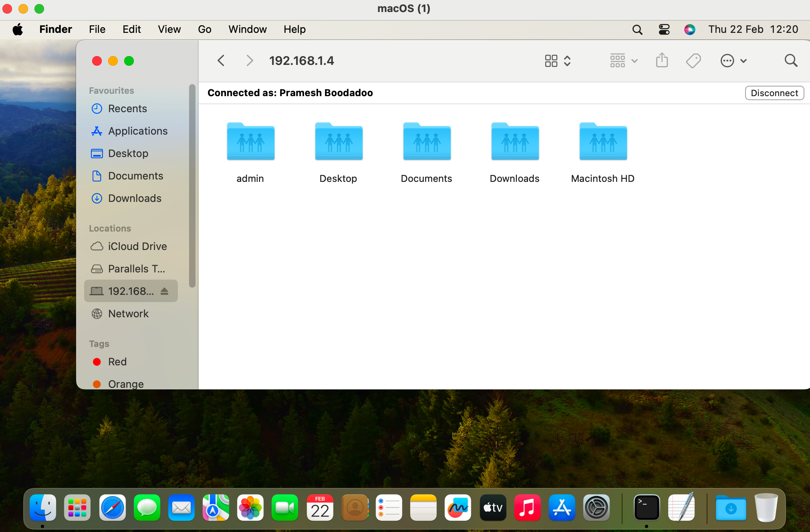This screenshot has height=532, width=810.
Task: Click the Disconnect button
Action: tap(774, 93)
